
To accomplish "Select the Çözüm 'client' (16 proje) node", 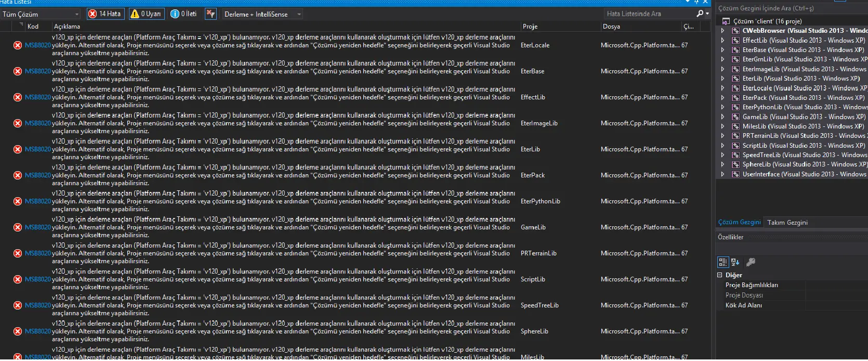I will (x=767, y=21).
